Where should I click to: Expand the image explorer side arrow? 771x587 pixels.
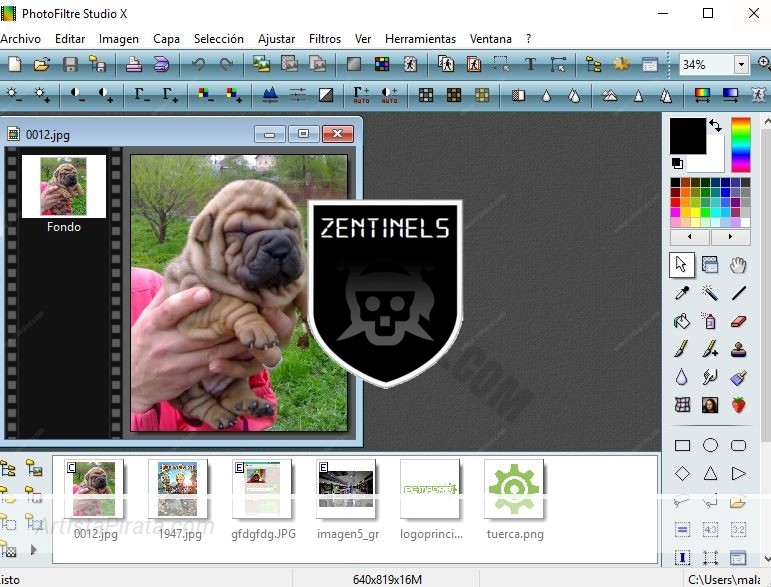point(33,549)
